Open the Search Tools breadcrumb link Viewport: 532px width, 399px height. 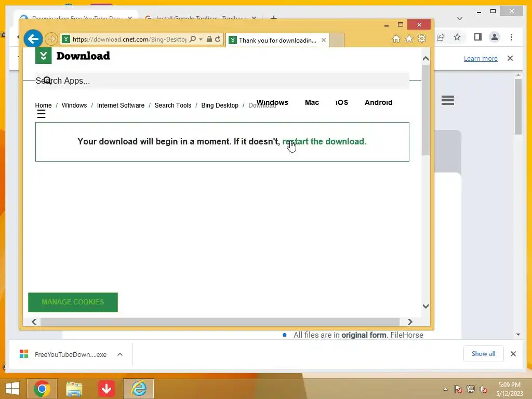[x=172, y=105]
